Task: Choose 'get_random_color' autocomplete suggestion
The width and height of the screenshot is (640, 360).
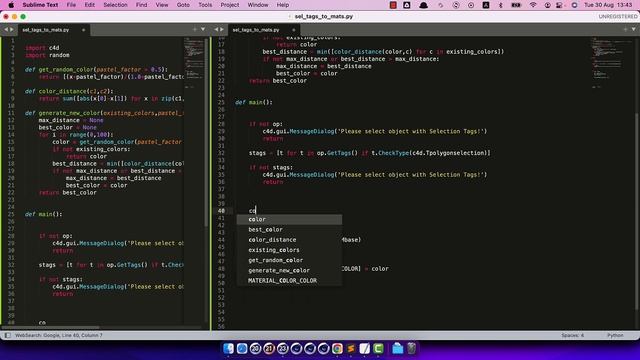Action: (289, 260)
